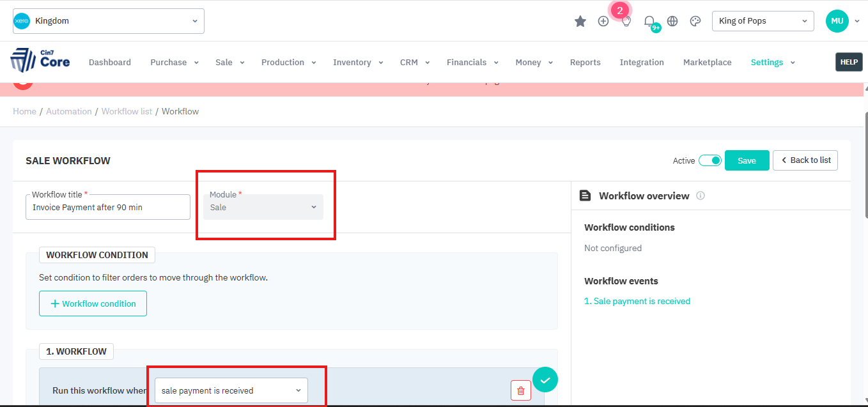The height and width of the screenshot is (407, 868).
Task: Go to Workflow list breadcrumb
Action: tap(127, 111)
